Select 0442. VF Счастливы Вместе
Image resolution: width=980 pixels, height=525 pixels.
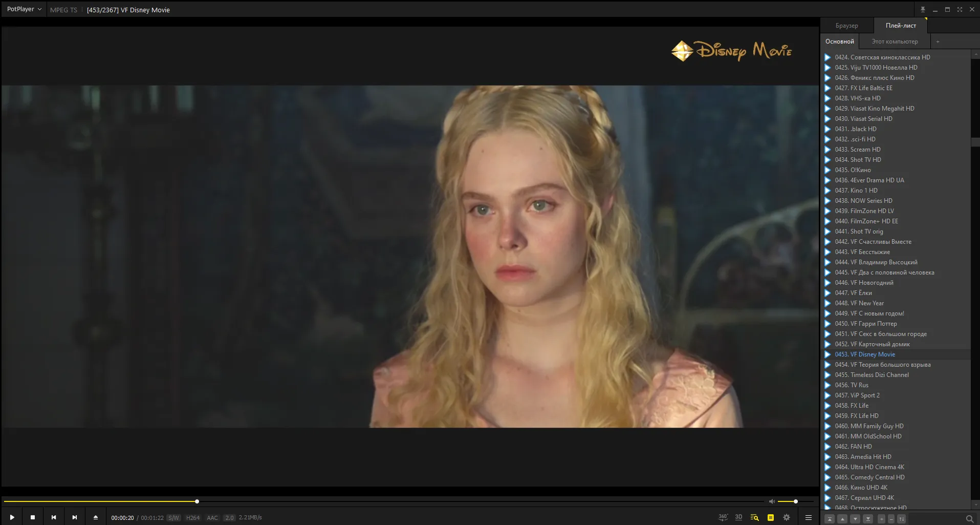click(896, 242)
